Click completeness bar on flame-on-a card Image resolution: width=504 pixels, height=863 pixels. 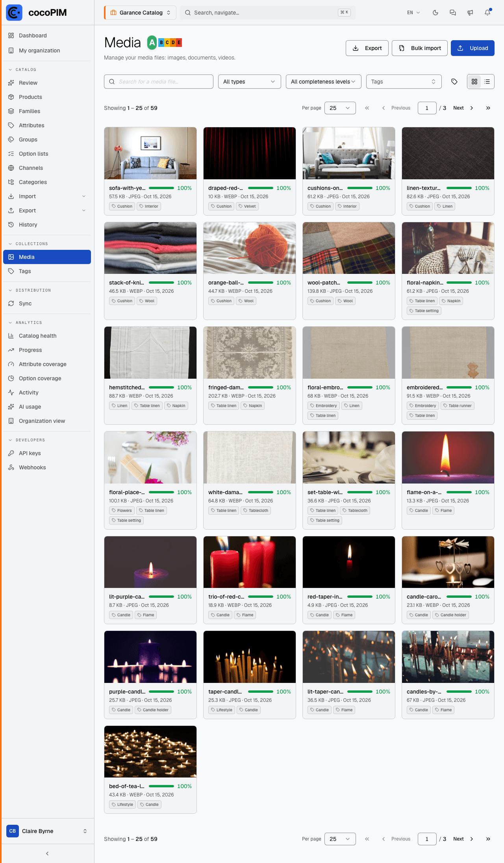(459, 492)
